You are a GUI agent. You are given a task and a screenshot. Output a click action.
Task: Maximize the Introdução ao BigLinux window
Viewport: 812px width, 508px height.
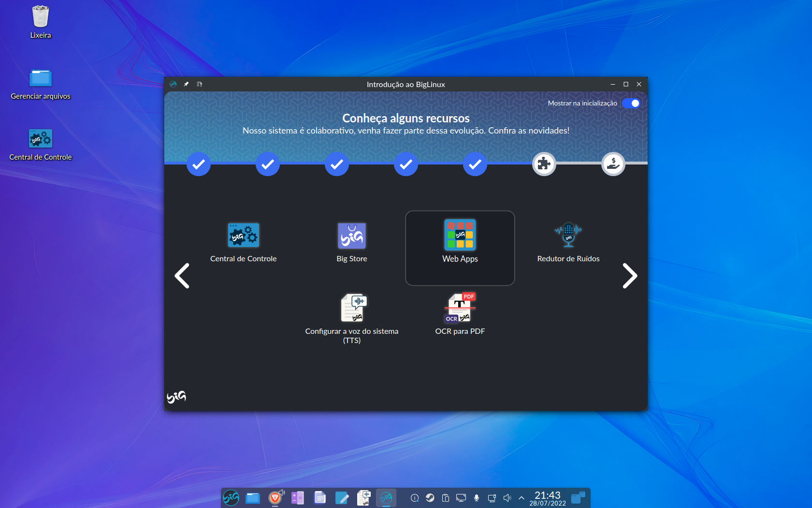[x=626, y=84]
